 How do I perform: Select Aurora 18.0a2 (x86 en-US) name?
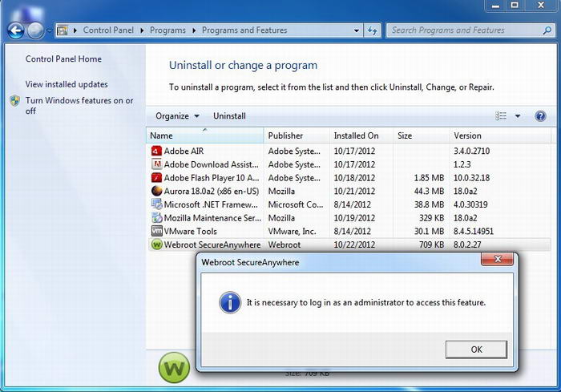point(212,191)
